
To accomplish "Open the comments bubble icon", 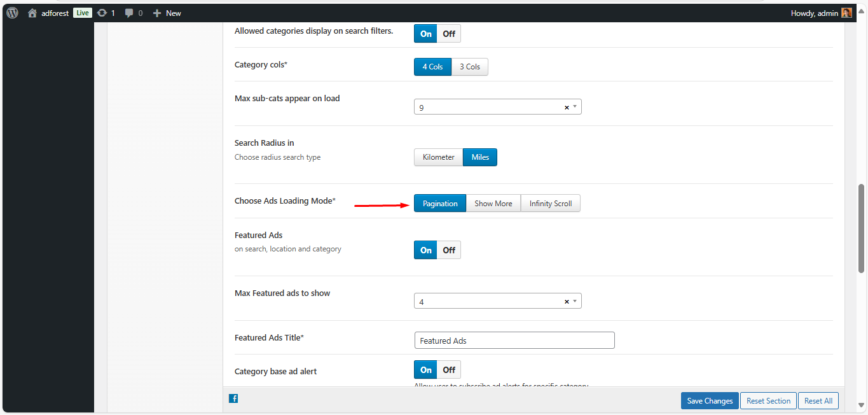I will click(130, 13).
